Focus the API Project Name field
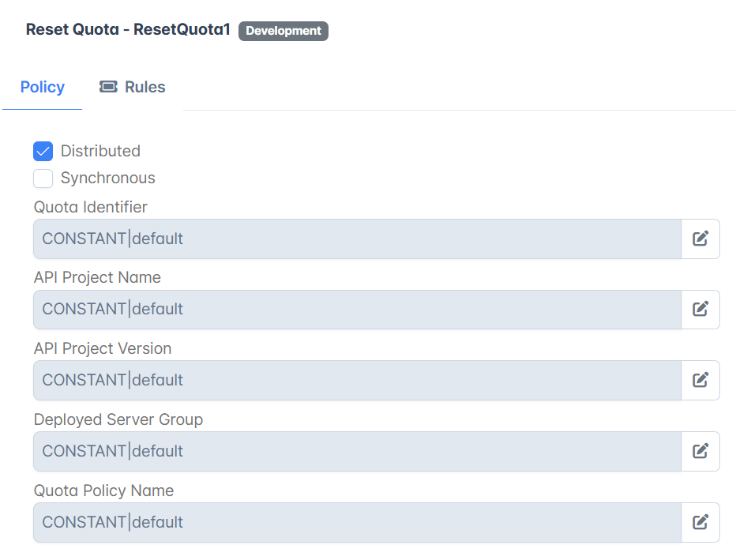The height and width of the screenshot is (560, 736). coord(357,309)
